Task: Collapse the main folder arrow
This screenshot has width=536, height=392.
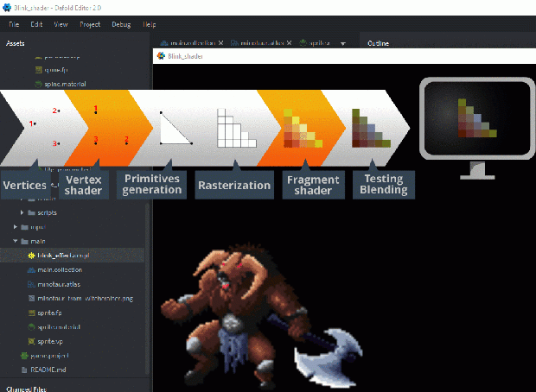Action: 16,241
